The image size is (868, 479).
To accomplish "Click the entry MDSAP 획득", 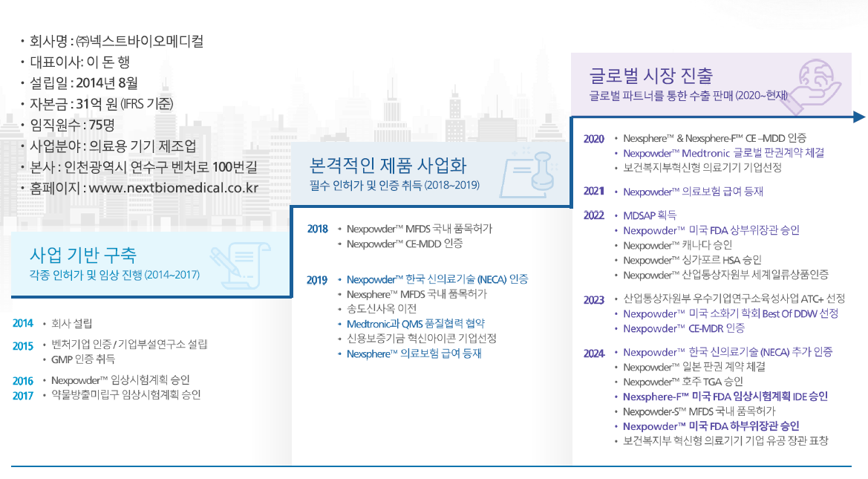I will [x=650, y=215].
